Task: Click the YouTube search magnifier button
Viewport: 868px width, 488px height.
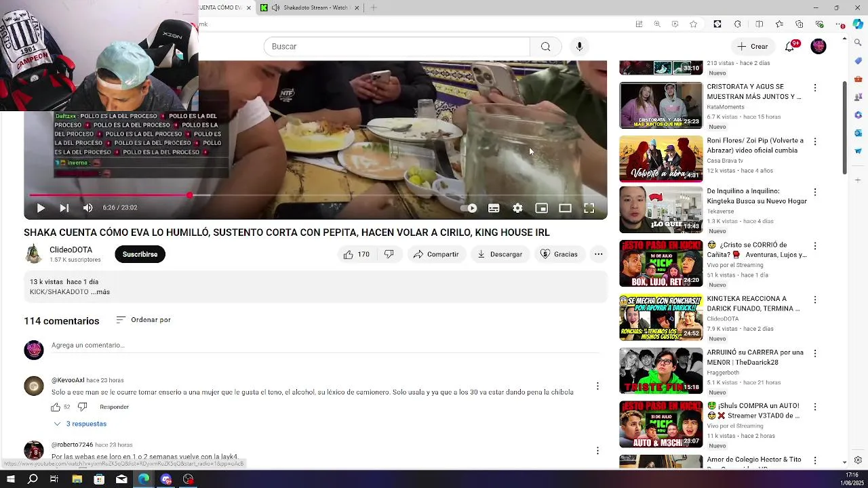Action: (545, 46)
